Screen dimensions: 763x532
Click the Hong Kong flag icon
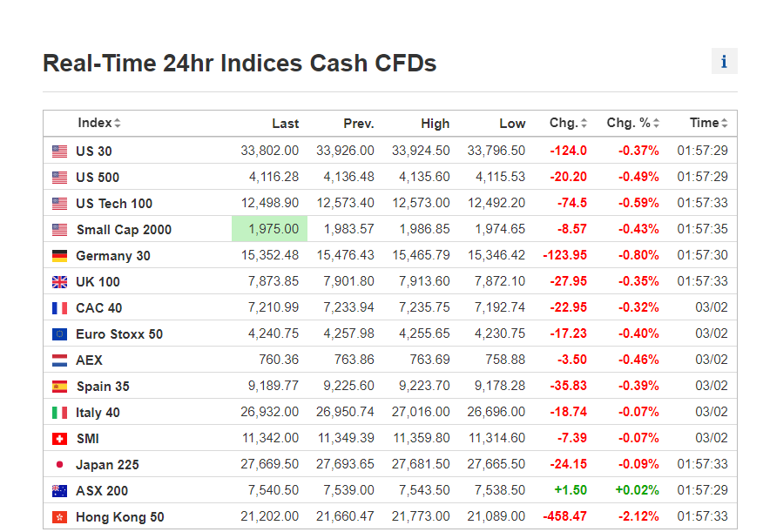pyautogui.click(x=59, y=517)
